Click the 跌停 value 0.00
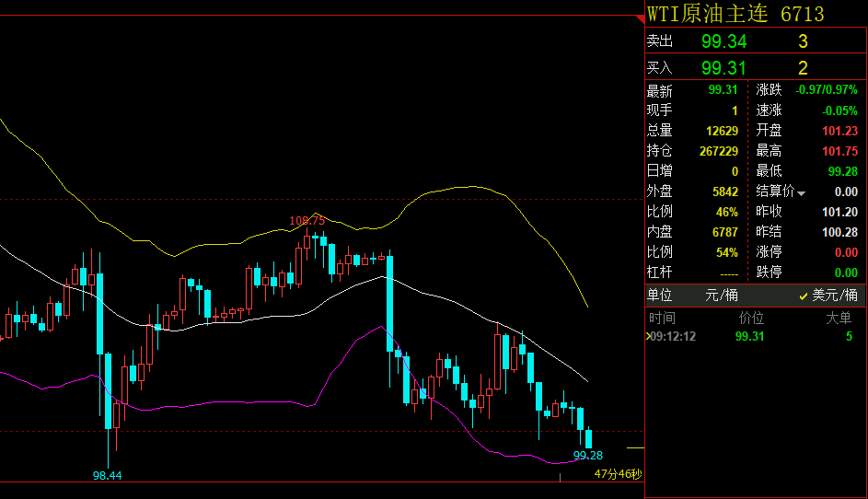 click(846, 273)
